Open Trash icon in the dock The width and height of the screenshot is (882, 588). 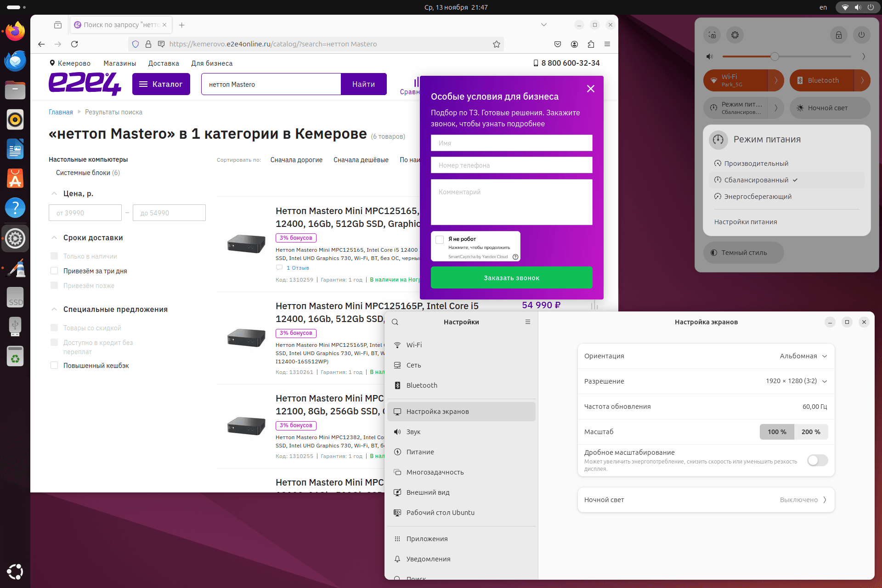coord(15,356)
